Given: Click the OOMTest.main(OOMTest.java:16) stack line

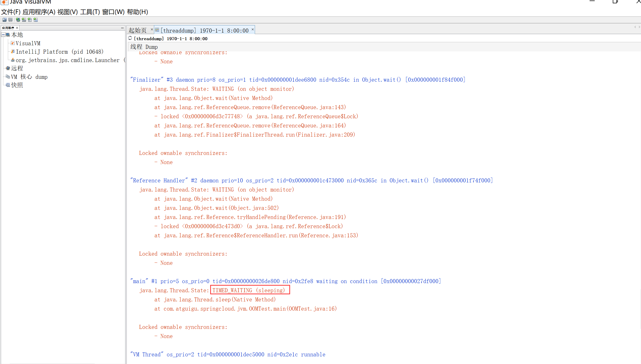Looking at the screenshot, I should coord(246,309).
